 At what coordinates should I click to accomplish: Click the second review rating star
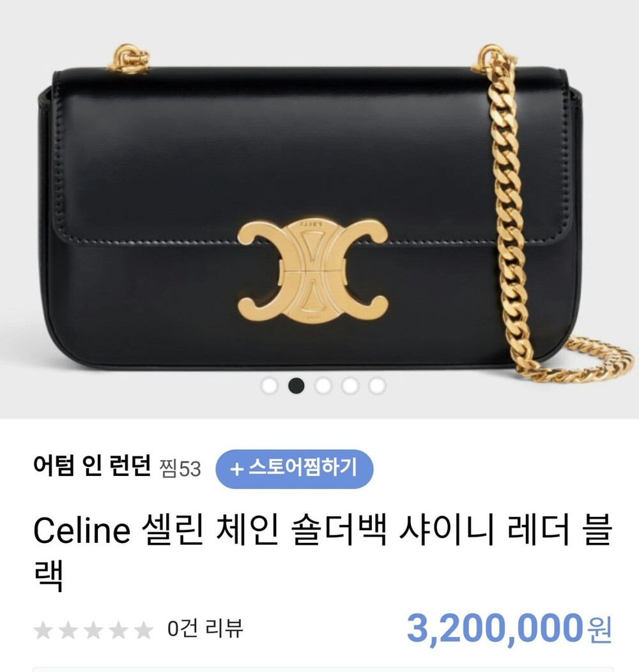click(x=68, y=630)
